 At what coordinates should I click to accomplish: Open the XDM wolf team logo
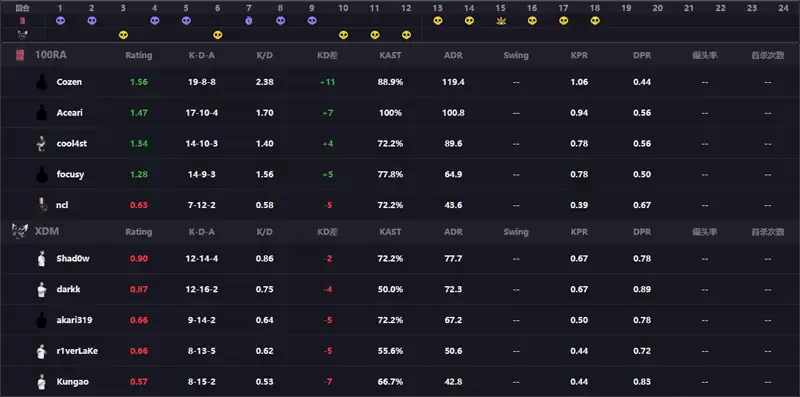[x=20, y=231]
